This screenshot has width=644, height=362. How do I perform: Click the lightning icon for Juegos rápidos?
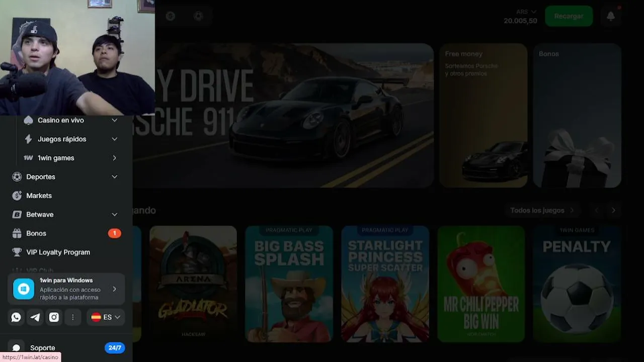29,139
